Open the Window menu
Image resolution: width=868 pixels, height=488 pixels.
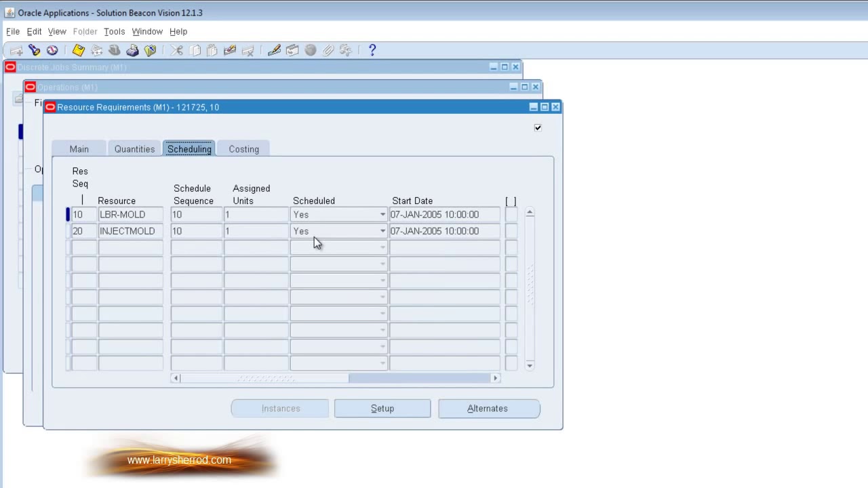pyautogui.click(x=147, y=31)
